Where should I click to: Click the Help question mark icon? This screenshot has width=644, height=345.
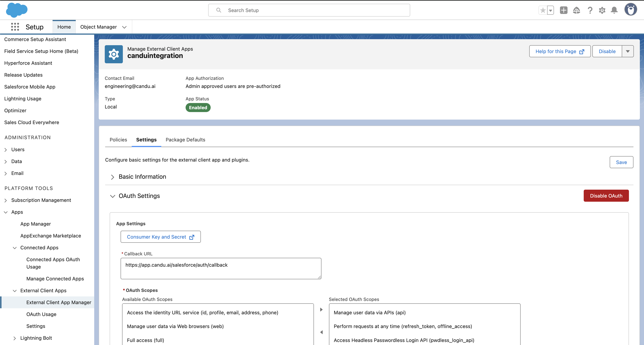pos(590,10)
